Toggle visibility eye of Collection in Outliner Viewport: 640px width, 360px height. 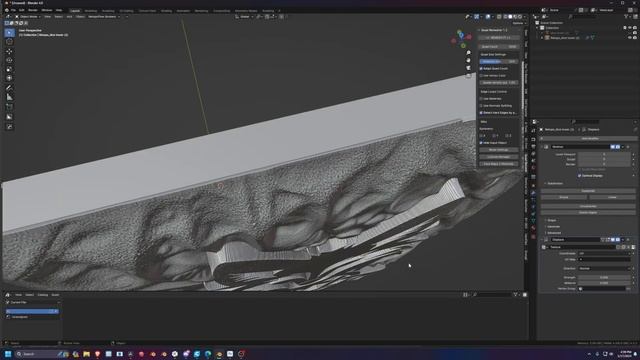pos(630,28)
